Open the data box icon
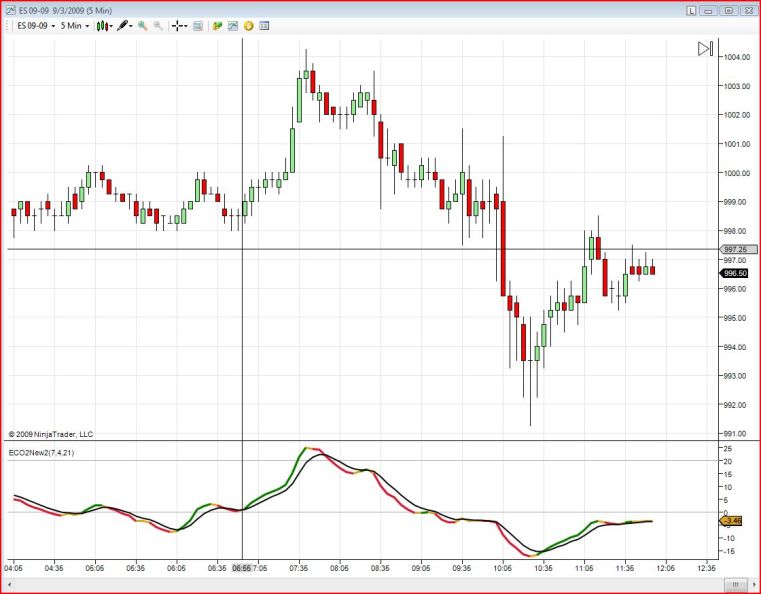761x594 pixels. (198, 26)
